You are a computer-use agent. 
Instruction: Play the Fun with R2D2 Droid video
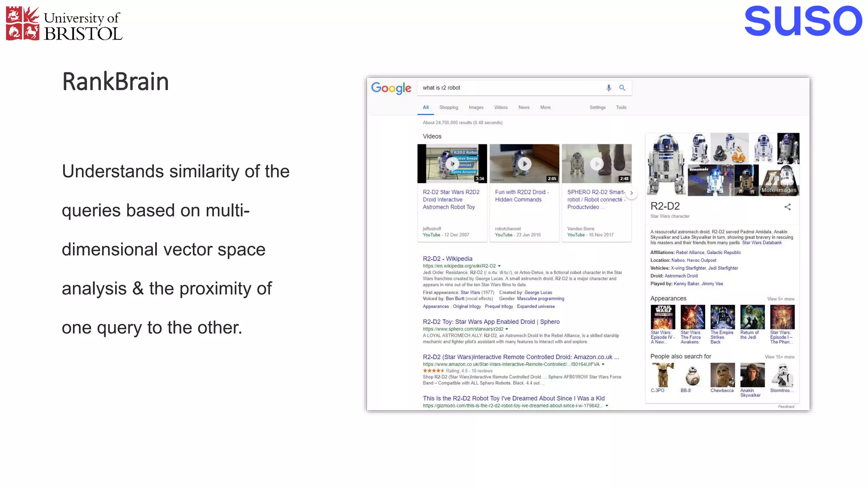tap(525, 164)
